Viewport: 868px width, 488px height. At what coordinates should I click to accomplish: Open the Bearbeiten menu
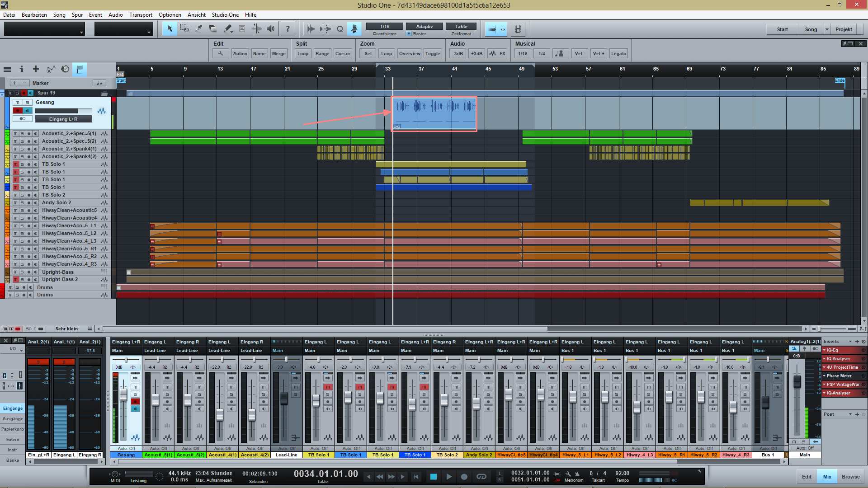click(x=34, y=15)
